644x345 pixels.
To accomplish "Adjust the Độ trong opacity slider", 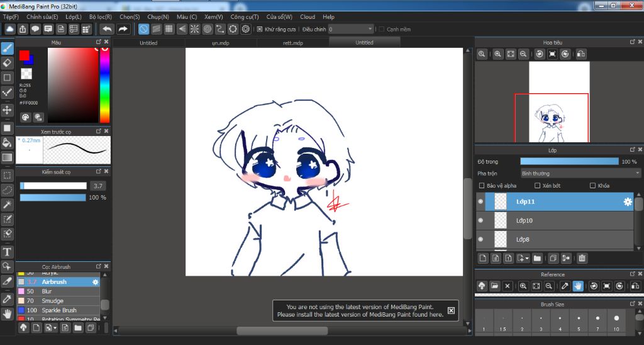I will pyautogui.click(x=569, y=162).
